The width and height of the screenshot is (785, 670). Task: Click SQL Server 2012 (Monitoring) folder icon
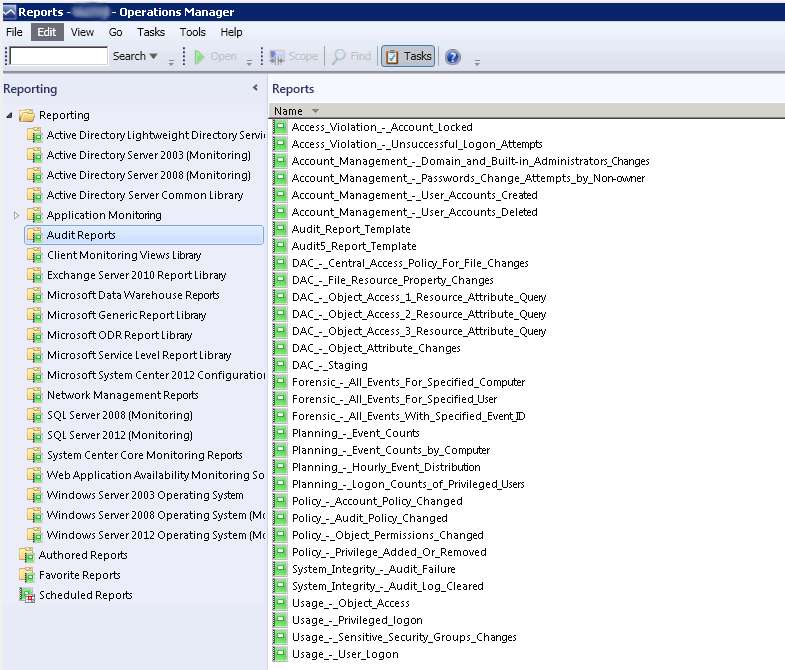click(34, 435)
